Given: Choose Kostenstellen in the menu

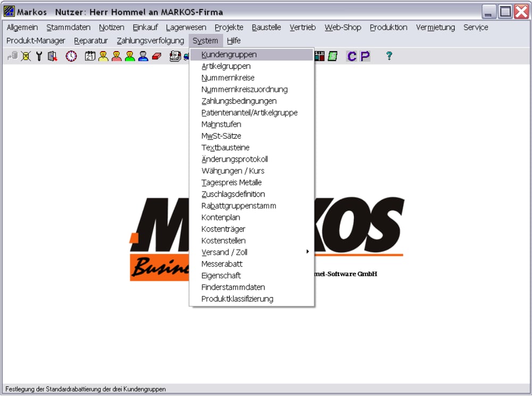Looking at the screenshot, I should pyautogui.click(x=252, y=241).
